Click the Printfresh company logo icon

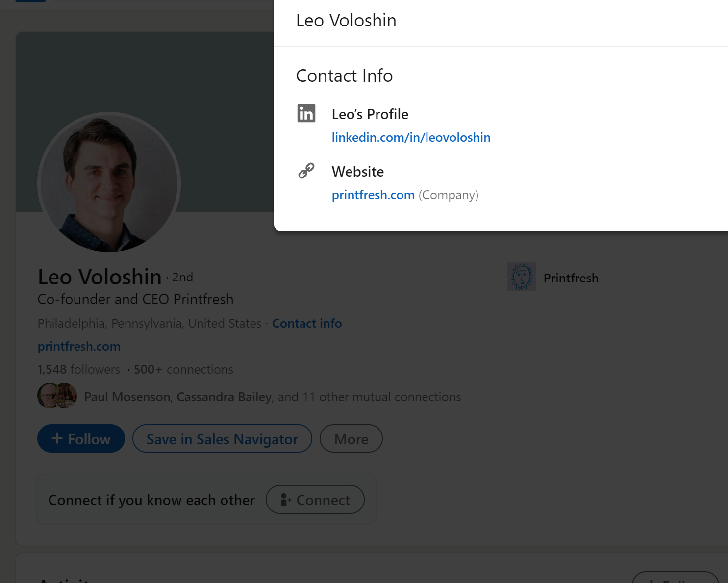522,277
